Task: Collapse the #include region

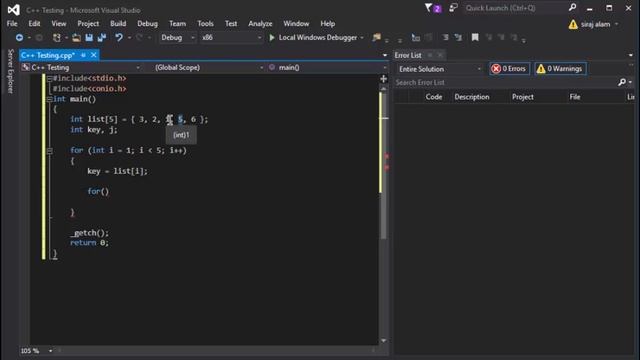Action: (x=49, y=78)
